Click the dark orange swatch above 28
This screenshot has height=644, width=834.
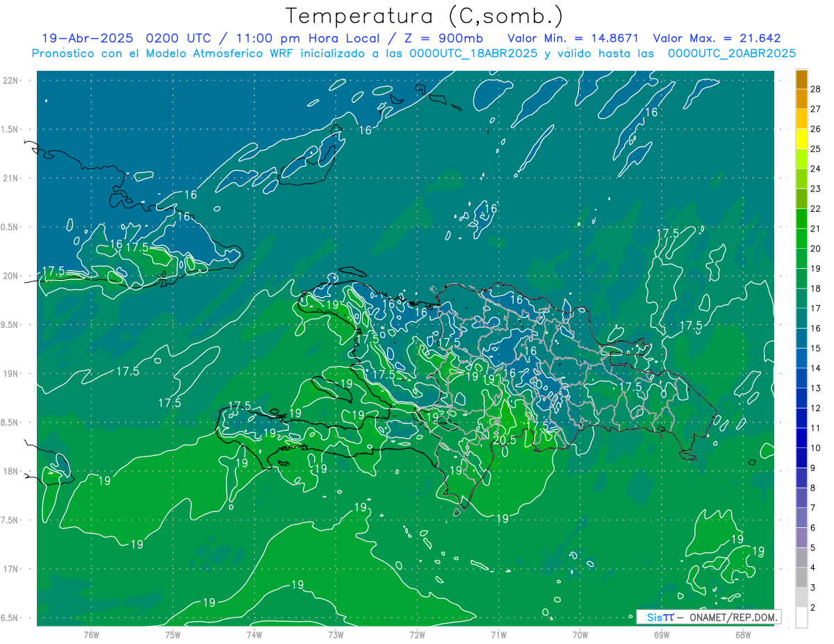coord(801,79)
